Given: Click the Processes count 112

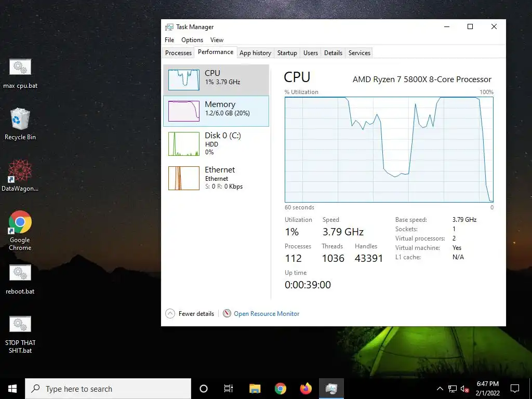Looking at the screenshot, I should 293,258.
